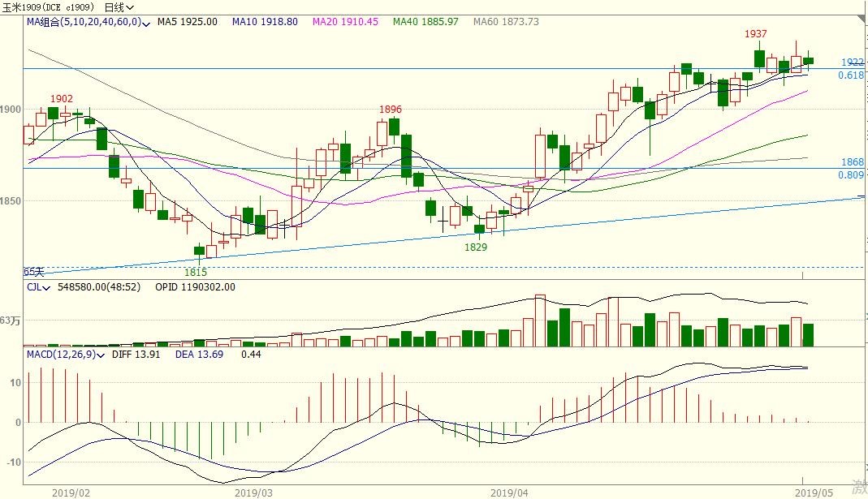Open the 日线 period dropdown
The width and height of the screenshot is (868, 499).
[x=119, y=7]
